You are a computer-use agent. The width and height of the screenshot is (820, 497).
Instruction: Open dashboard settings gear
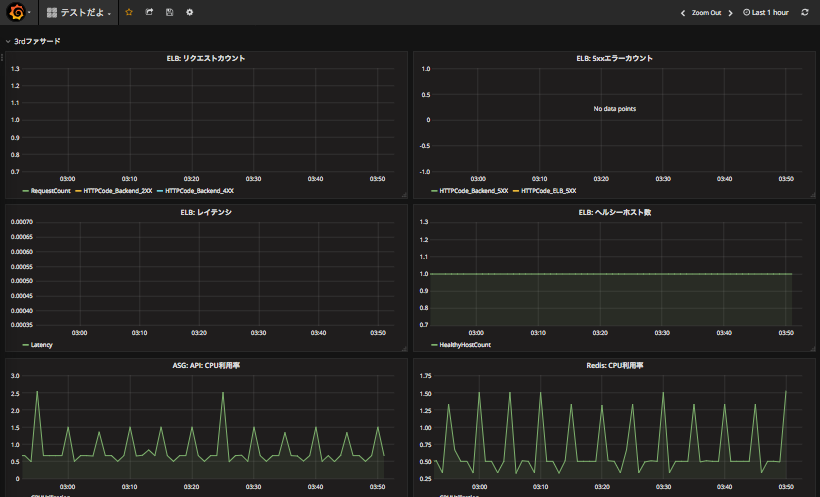tap(190, 12)
